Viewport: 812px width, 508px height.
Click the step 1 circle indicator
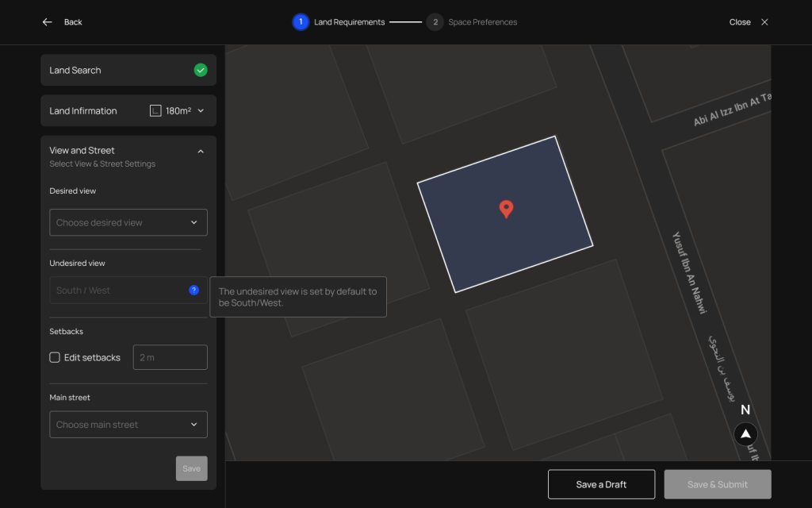tap(301, 22)
